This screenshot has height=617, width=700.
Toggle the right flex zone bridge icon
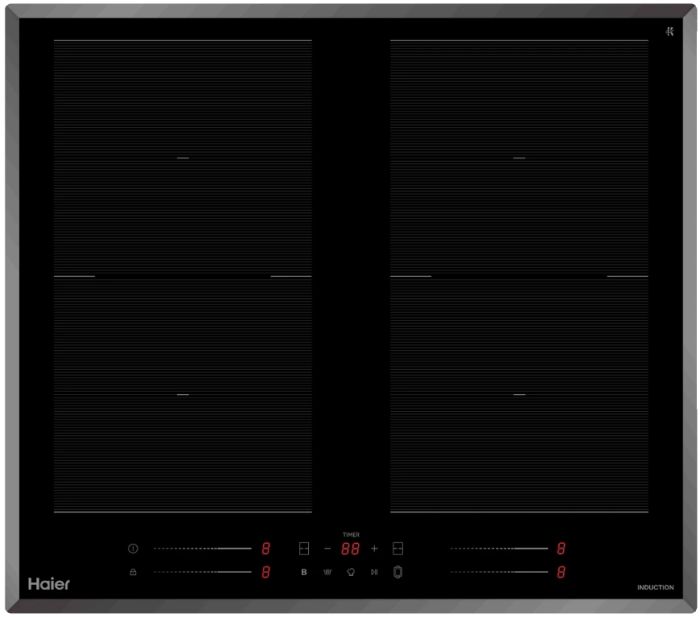397,549
